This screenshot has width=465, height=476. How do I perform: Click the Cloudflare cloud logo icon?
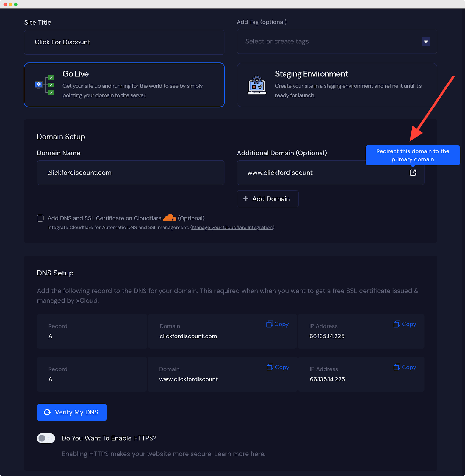pyautogui.click(x=170, y=218)
